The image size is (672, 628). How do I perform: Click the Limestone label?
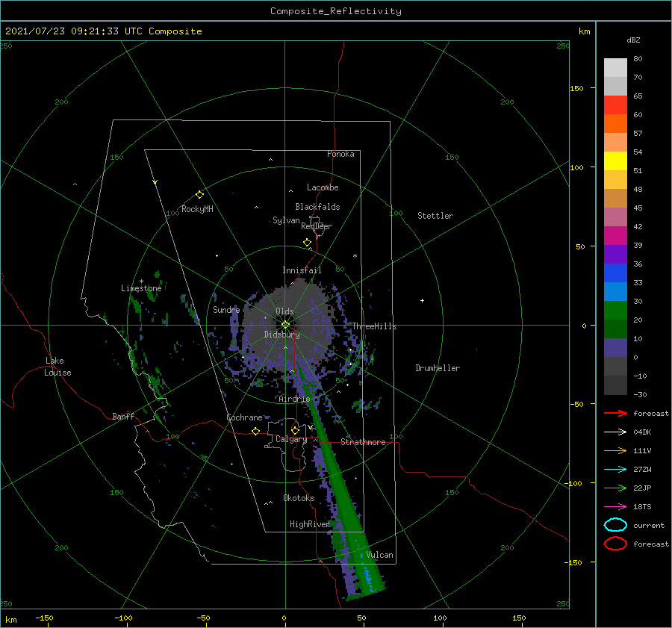pyautogui.click(x=141, y=288)
